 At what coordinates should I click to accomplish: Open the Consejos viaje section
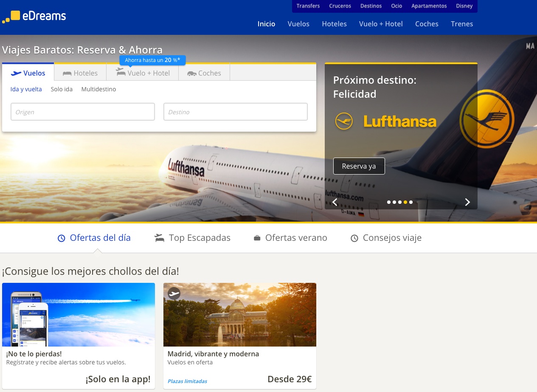click(x=386, y=238)
